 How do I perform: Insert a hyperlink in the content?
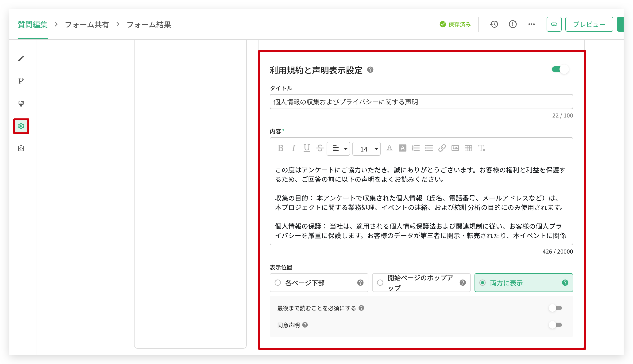pos(442,148)
